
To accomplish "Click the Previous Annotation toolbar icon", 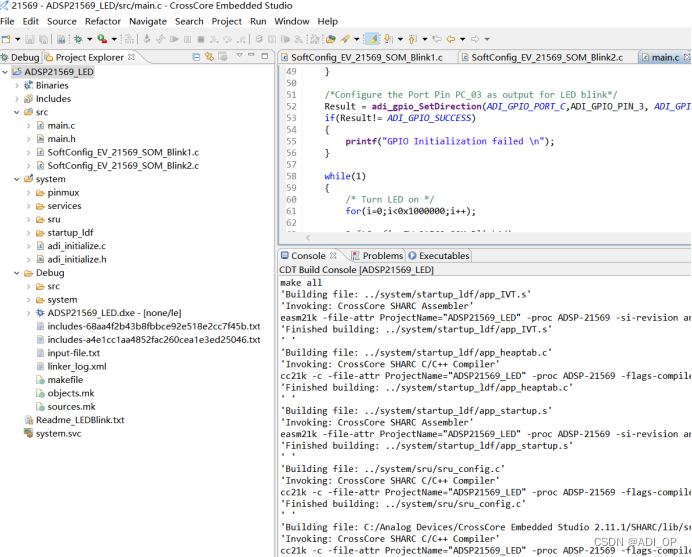I will tap(412, 39).
